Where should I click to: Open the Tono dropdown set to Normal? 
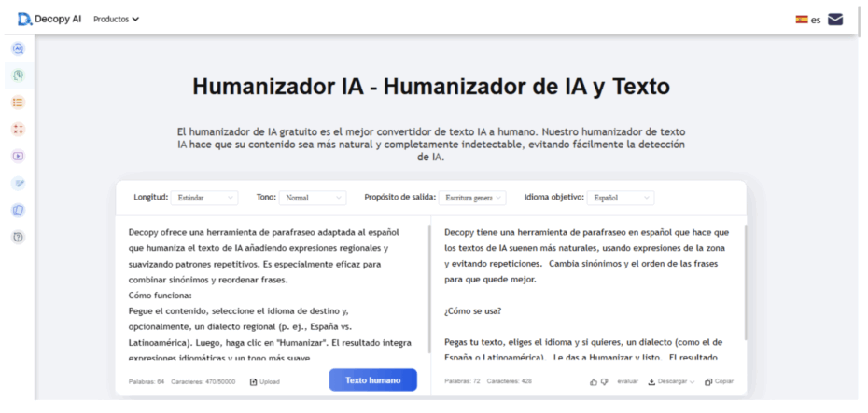pos(313,198)
